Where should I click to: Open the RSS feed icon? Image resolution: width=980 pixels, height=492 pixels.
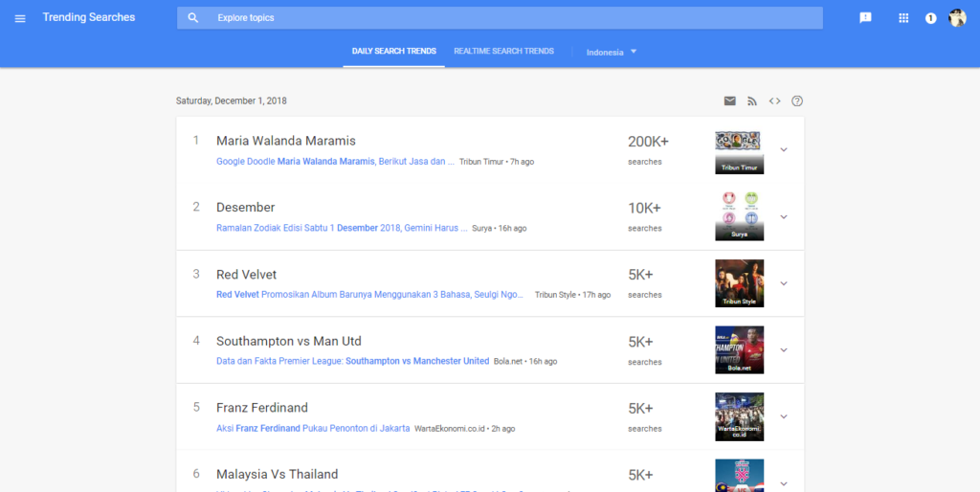pyautogui.click(x=752, y=101)
